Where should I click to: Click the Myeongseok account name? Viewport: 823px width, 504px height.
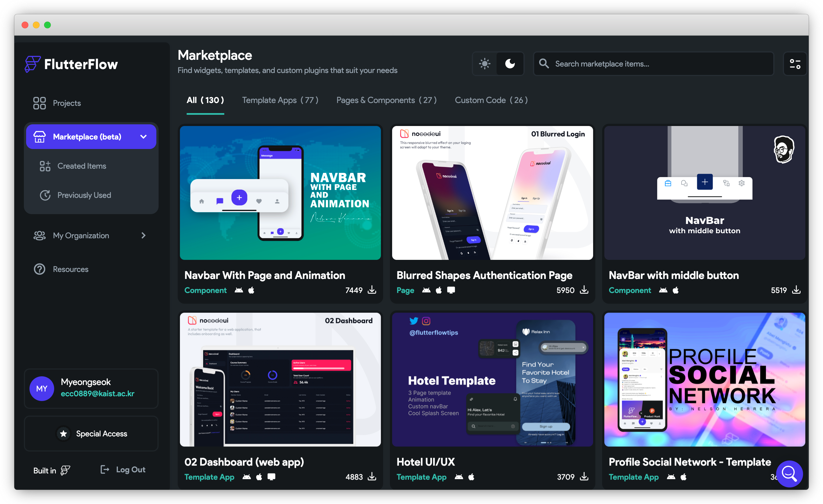[86, 382]
